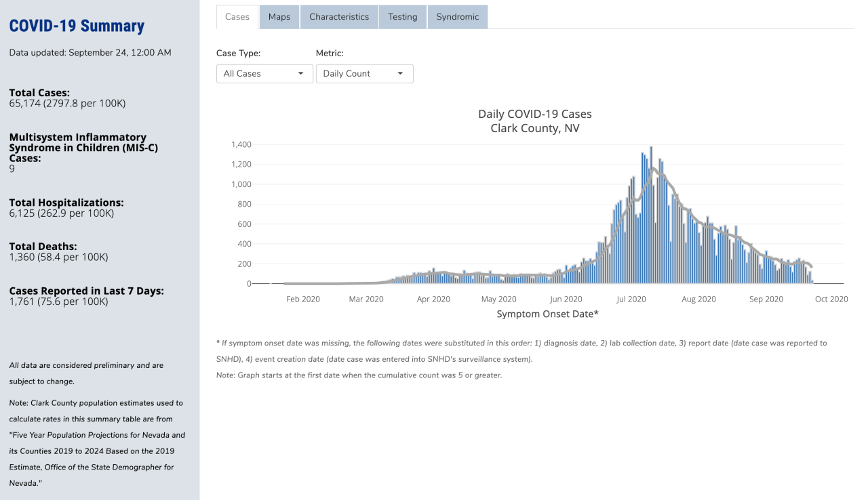The image size is (868, 500).
Task: Click the COVID-19 Summary heading
Action: click(77, 26)
